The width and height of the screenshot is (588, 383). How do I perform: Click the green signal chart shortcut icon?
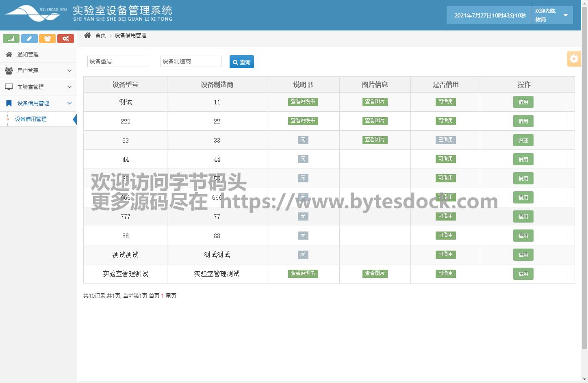tap(11, 39)
